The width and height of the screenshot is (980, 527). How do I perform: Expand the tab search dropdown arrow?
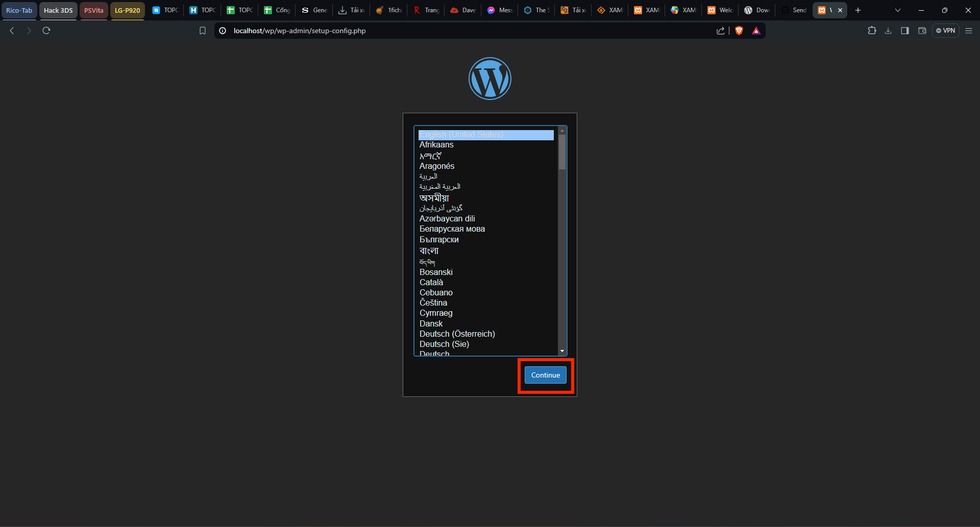(898, 10)
